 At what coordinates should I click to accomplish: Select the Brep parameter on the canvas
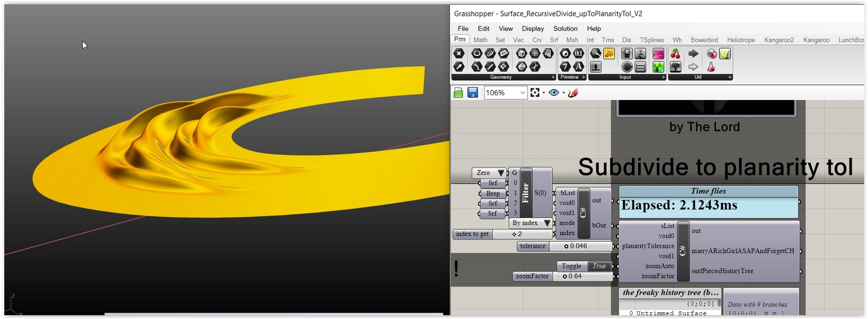[493, 193]
